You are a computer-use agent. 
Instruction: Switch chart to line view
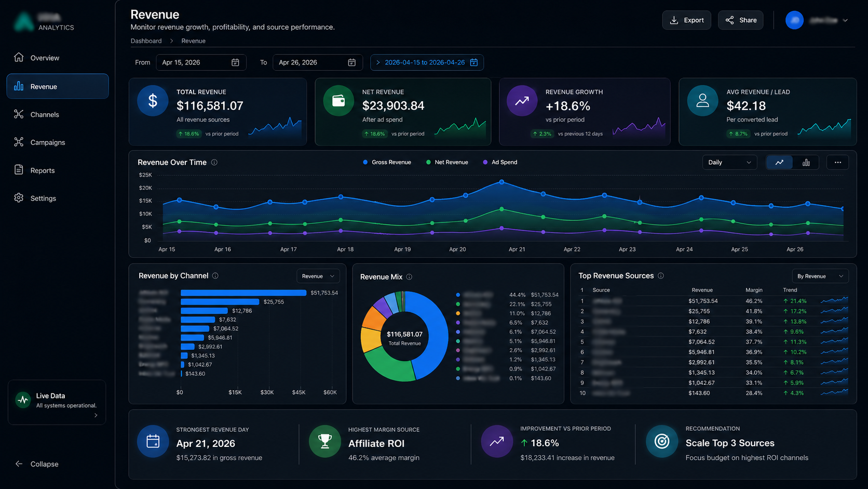779,163
